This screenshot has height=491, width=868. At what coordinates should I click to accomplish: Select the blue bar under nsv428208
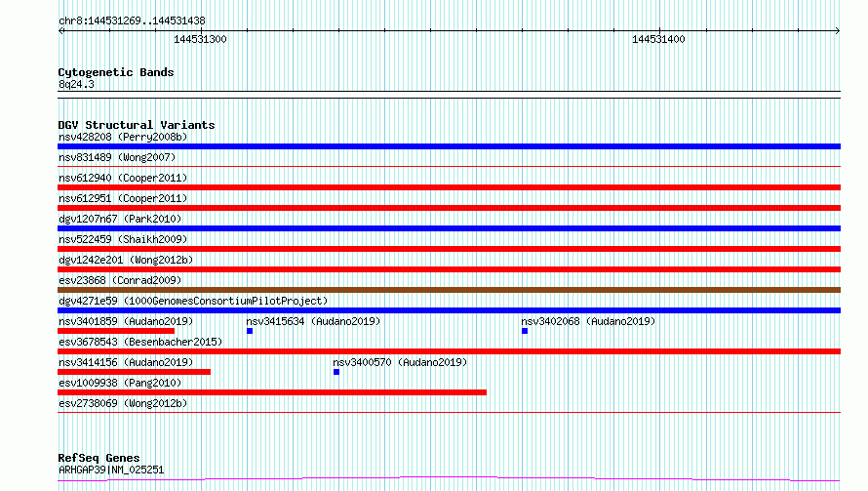(449, 146)
